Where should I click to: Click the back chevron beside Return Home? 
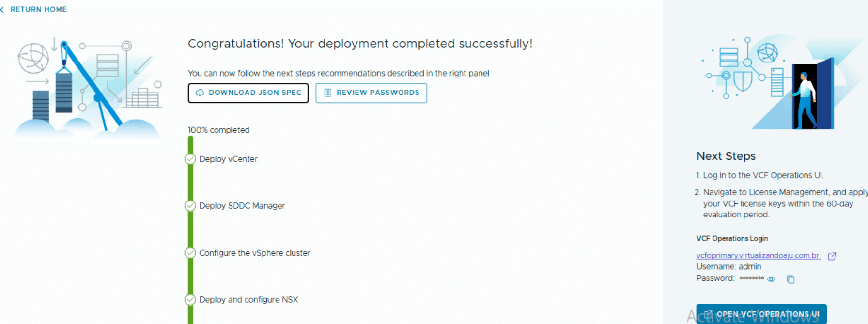(x=2, y=10)
